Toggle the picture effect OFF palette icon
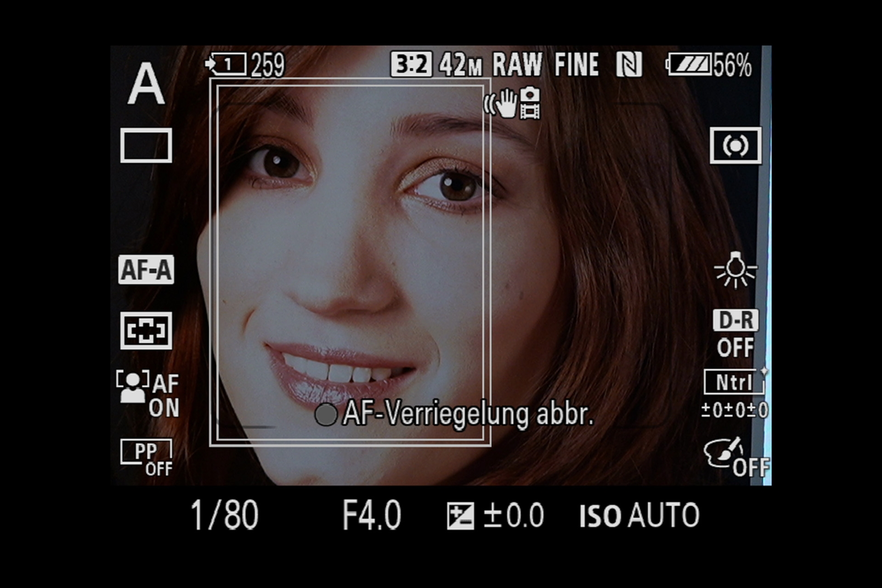The width and height of the screenshot is (882, 588). click(x=736, y=457)
